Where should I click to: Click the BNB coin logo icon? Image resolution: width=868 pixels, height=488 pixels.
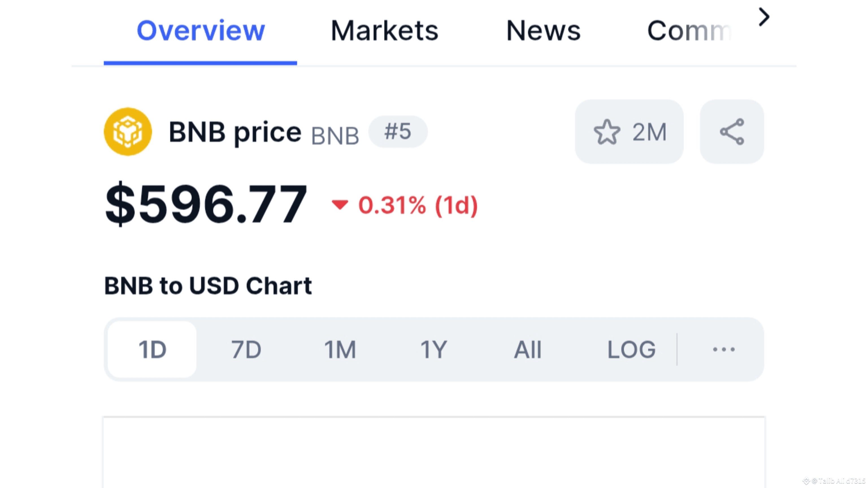pos(128,131)
